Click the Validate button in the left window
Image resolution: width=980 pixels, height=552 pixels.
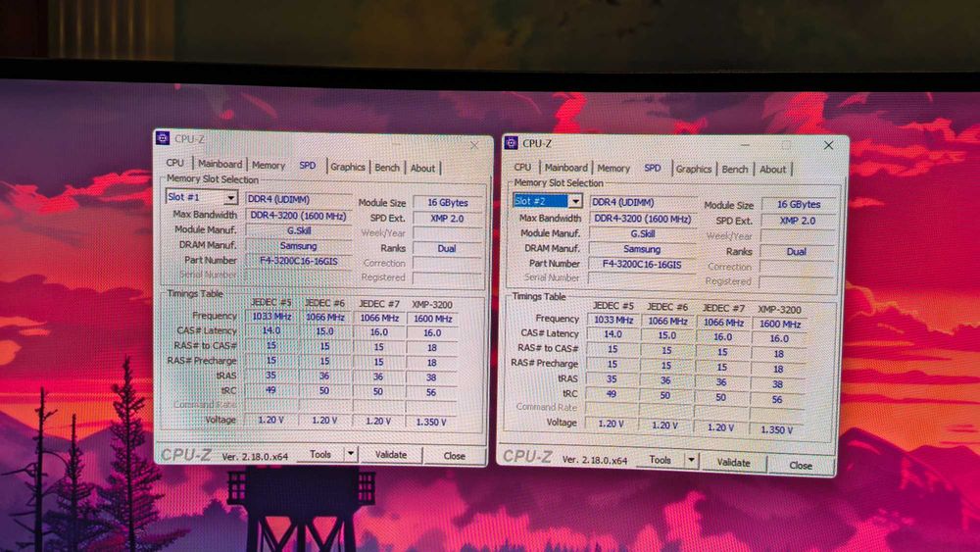pos(391,455)
